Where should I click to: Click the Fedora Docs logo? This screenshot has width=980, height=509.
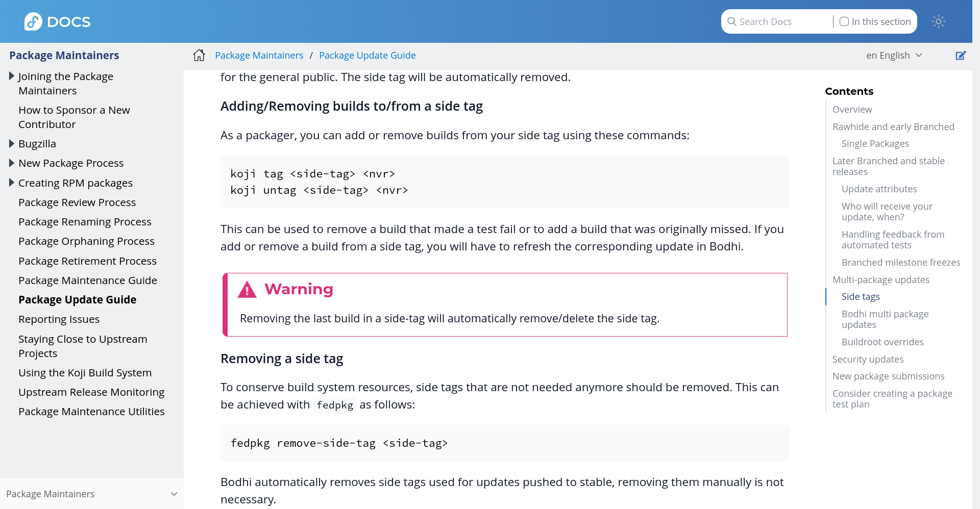point(57,21)
